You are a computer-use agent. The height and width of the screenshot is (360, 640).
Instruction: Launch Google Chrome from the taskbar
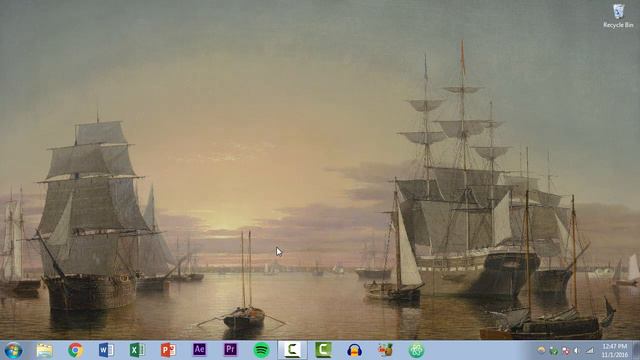76,350
